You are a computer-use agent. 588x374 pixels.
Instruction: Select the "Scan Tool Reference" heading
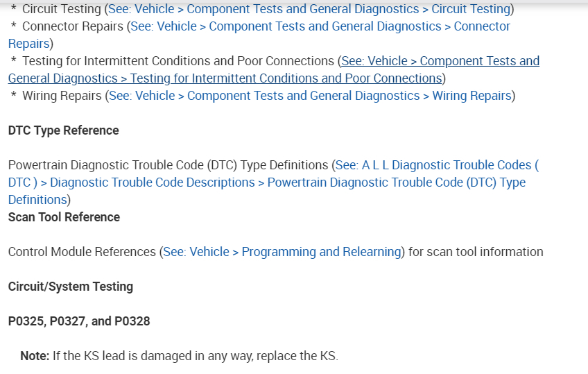pos(64,217)
